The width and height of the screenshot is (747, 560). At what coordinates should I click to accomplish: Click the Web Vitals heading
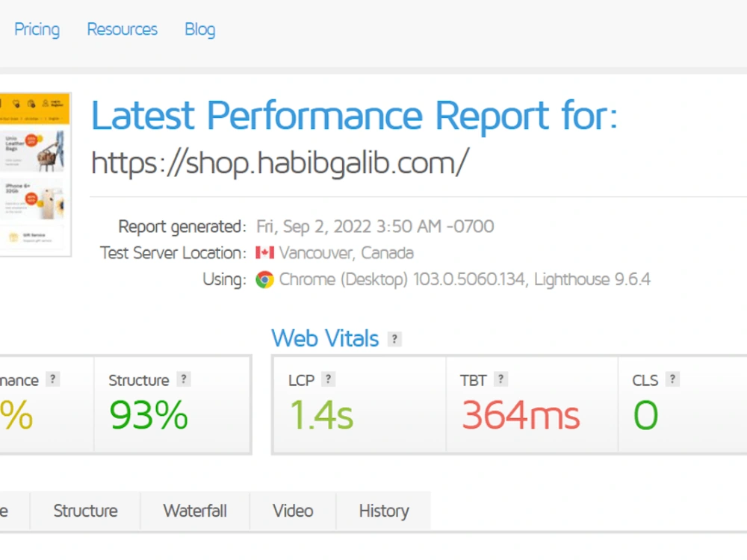click(325, 338)
